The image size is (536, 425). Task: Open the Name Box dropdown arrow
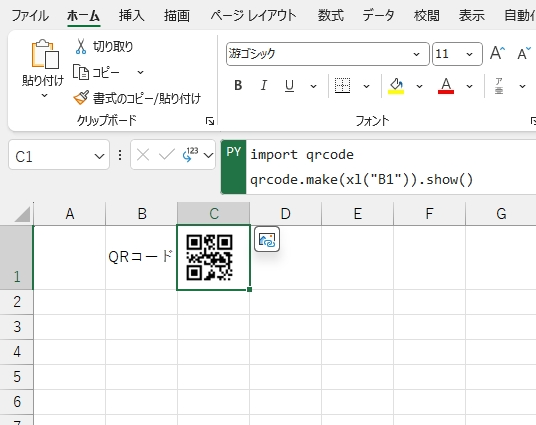(x=99, y=157)
